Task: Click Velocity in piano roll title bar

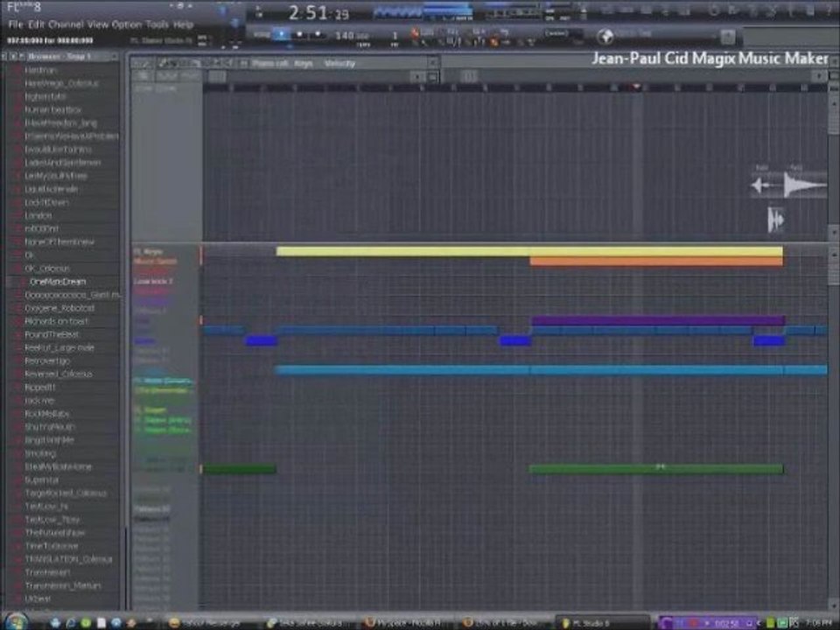Action: tap(339, 63)
